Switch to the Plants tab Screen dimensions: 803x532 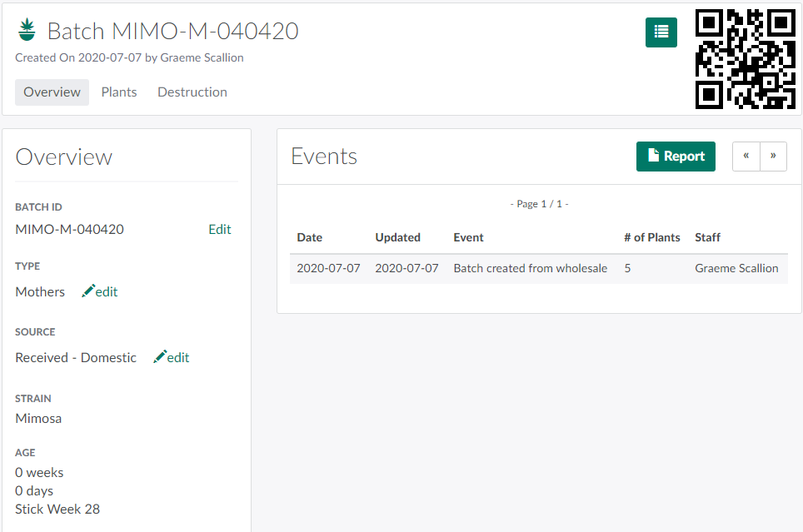[119, 92]
